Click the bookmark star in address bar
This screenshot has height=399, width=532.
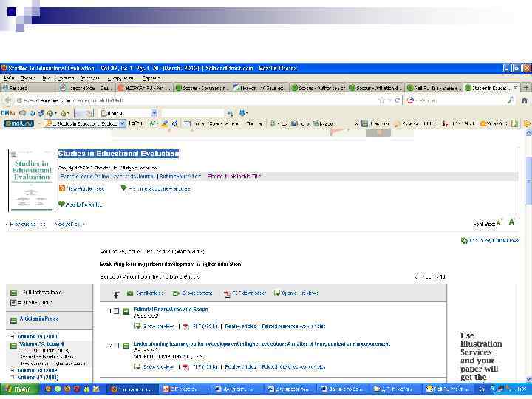pos(382,100)
